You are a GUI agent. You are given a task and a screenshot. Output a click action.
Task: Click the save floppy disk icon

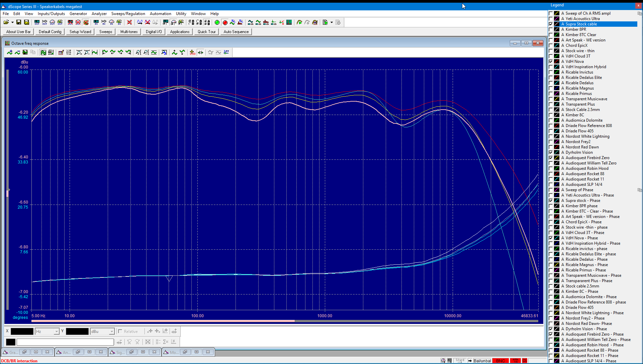point(19,22)
